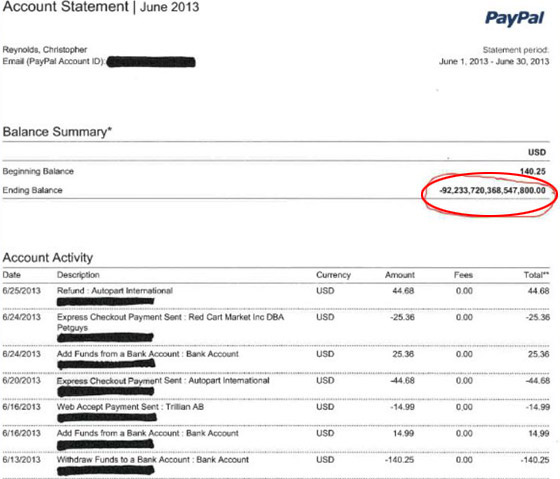
Task: Open the Web Accept Payment Trillian AB entry
Action: pyautogui.click(x=130, y=407)
